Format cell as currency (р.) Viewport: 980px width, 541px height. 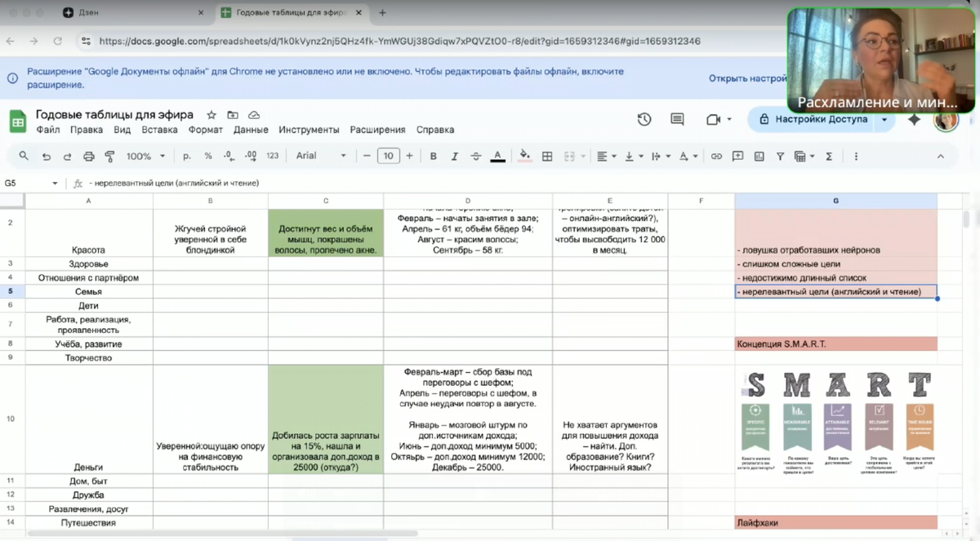point(187,156)
